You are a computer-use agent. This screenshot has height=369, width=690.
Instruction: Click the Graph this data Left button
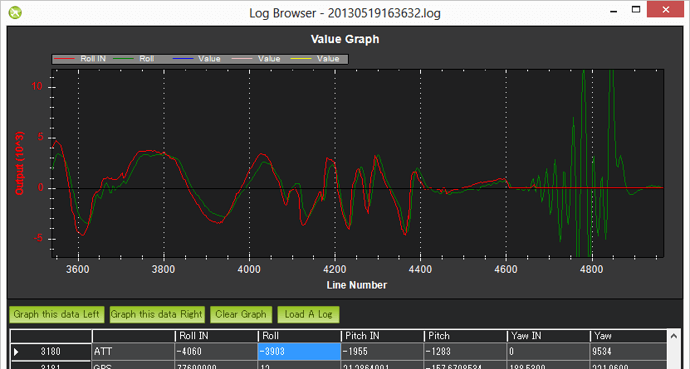coord(57,314)
